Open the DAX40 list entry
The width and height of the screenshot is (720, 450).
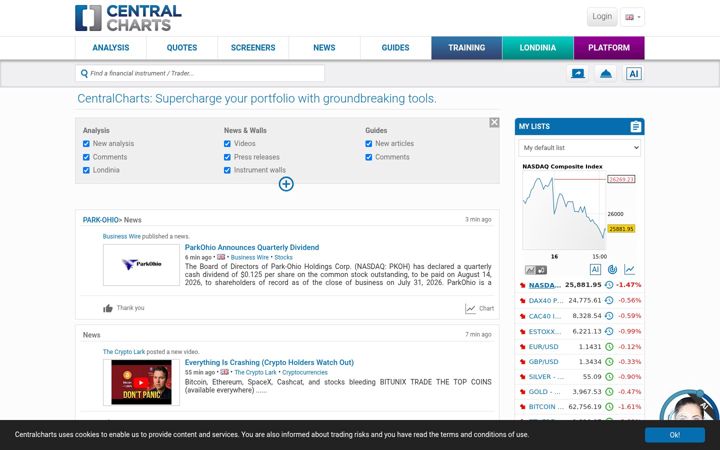pyautogui.click(x=546, y=301)
